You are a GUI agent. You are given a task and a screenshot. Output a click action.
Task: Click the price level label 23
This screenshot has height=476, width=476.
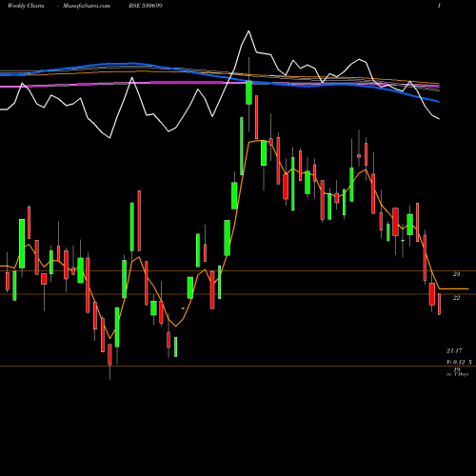456,274
